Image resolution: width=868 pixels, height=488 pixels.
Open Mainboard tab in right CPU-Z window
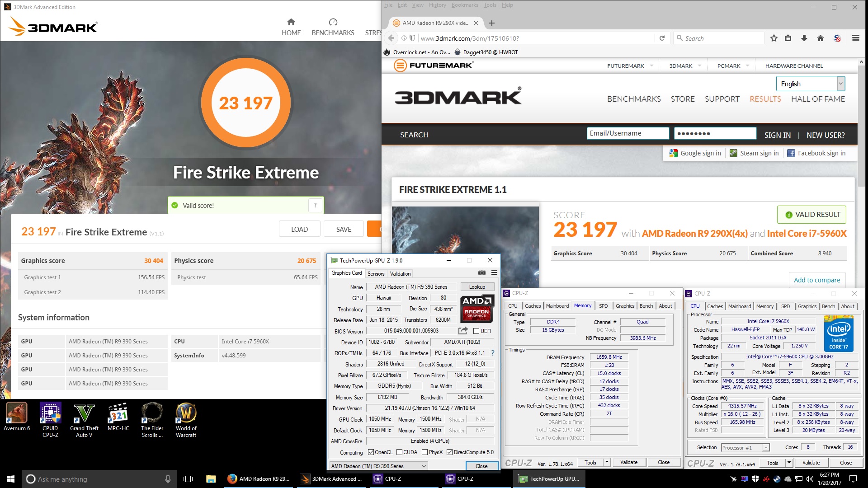pos(740,306)
